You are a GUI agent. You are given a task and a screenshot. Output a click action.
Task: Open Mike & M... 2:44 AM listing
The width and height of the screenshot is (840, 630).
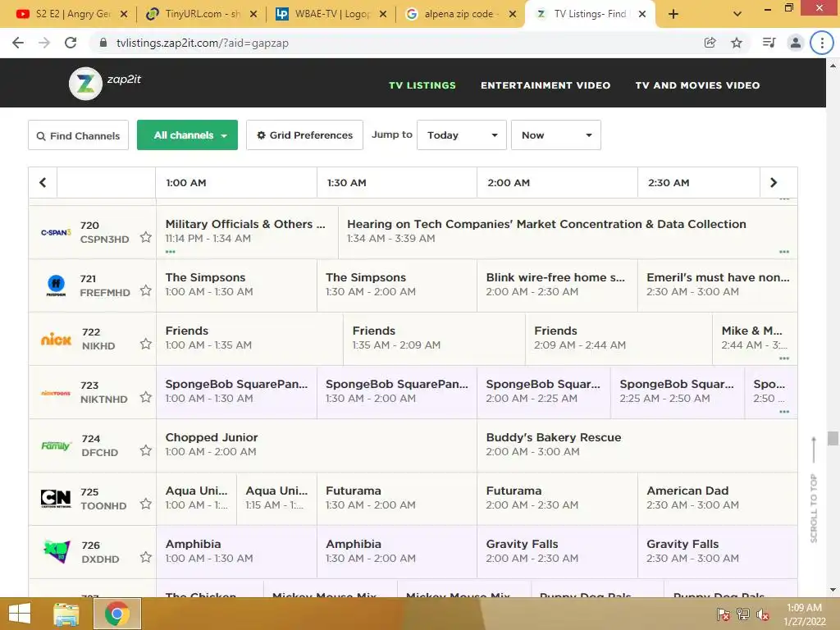pos(755,337)
